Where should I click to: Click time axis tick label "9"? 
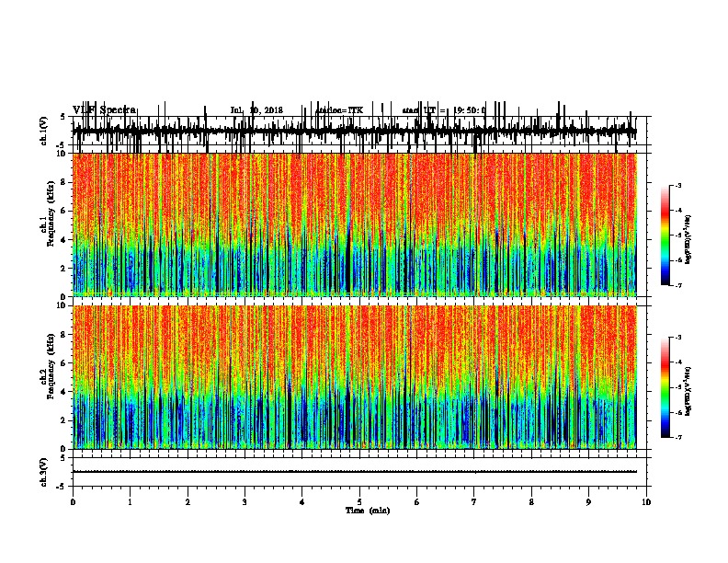tap(588, 502)
